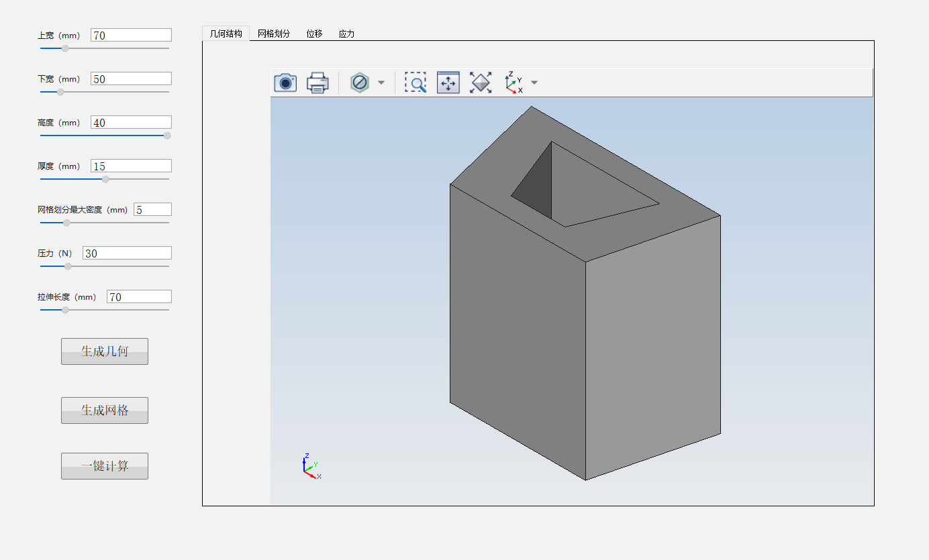Click the 厚度 slider handle
This screenshot has width=929, height=560.
click(x=105, y=179)
